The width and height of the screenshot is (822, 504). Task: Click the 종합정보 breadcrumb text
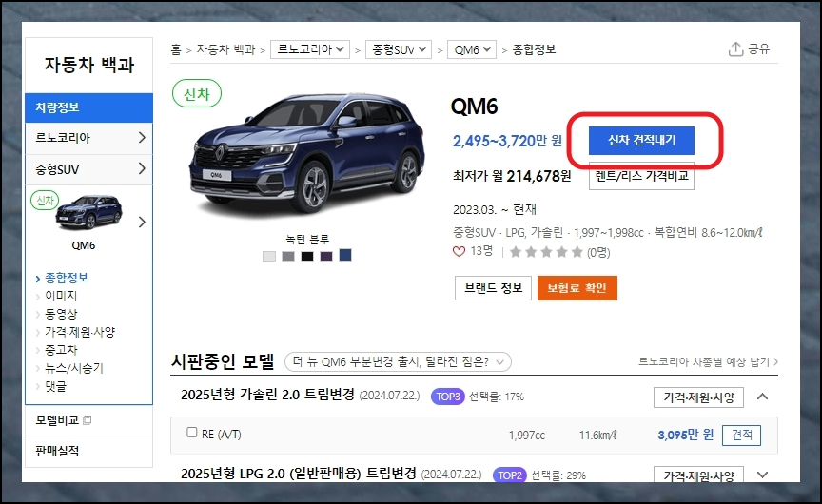(x=534, y=49)
